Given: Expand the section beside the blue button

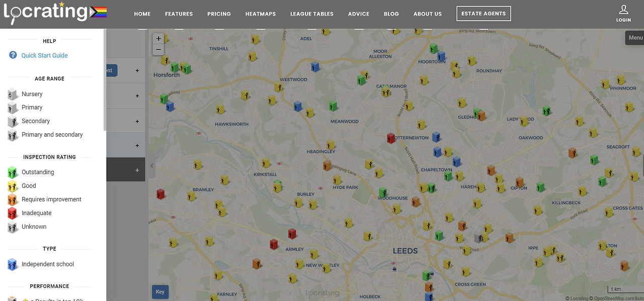Looking at the screenshot, I should pos(137,70).
